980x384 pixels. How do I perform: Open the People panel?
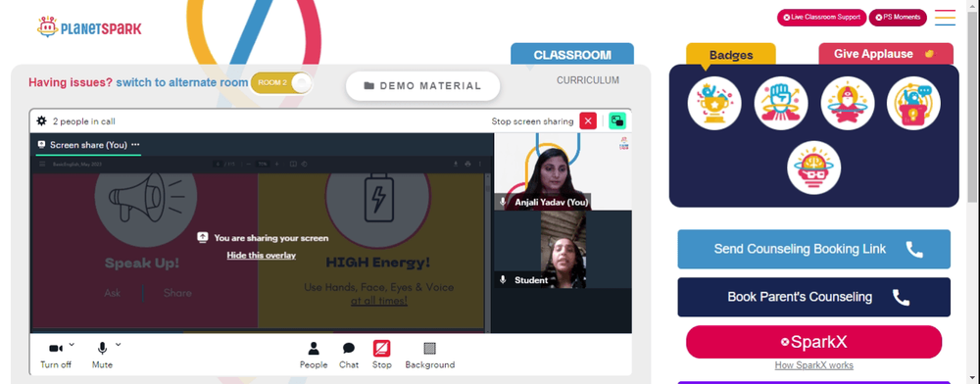pos(314,356)
